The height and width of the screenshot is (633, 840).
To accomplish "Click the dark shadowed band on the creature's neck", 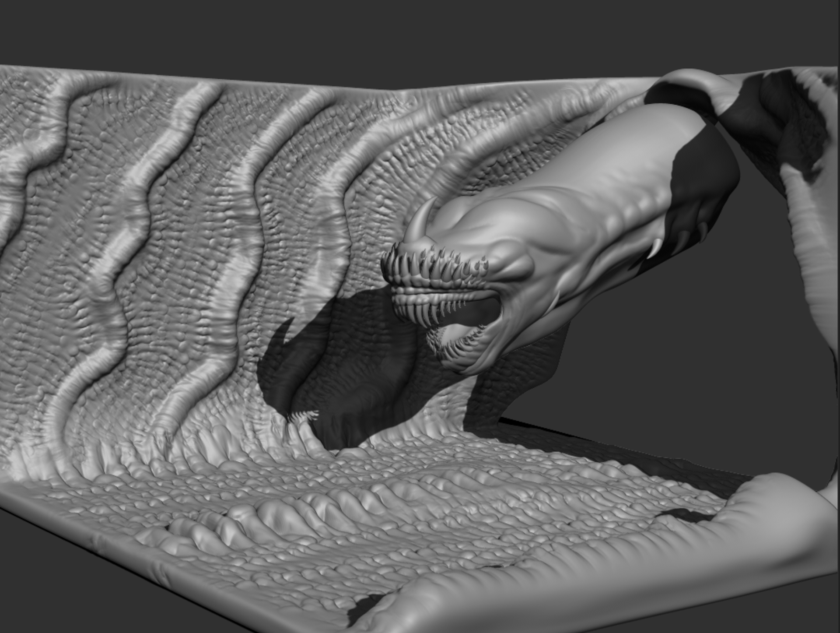I will pos(704,175).
